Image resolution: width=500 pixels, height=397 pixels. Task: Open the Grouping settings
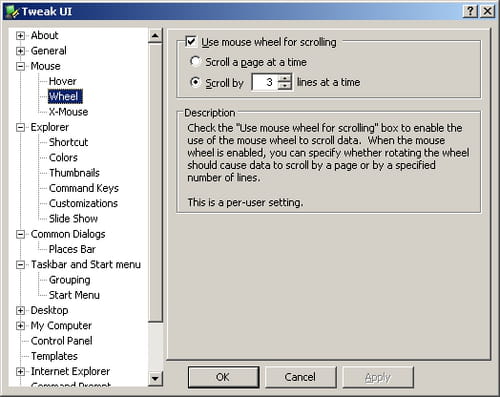pos(69,280)
